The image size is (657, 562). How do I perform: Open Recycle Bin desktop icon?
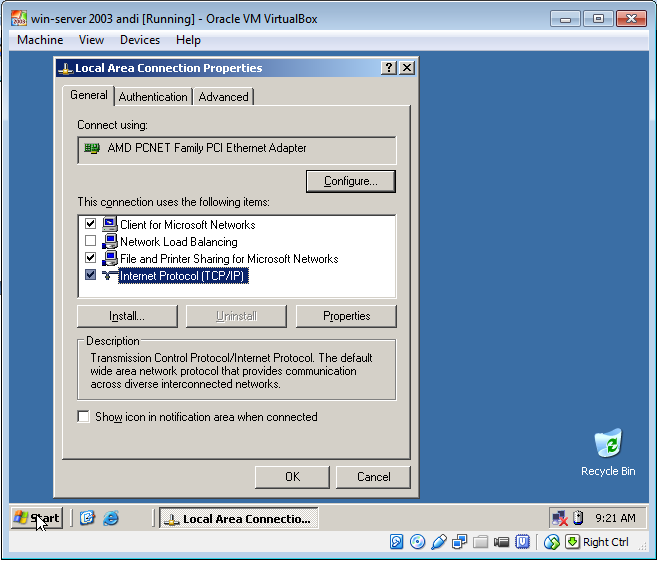tap(608, 453)
